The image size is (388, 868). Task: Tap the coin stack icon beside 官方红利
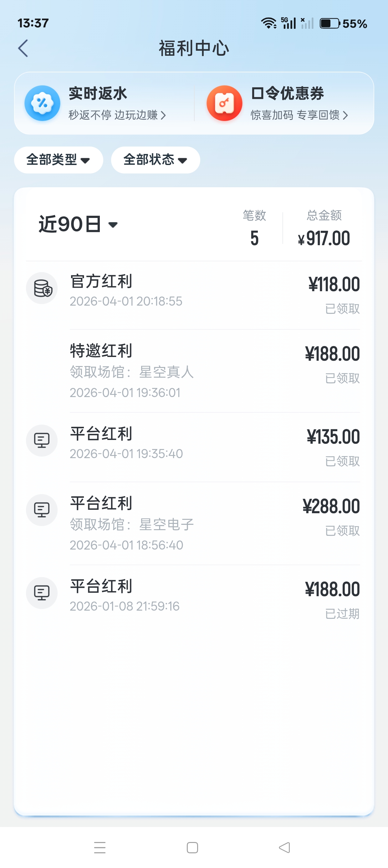tap(42, 288)
